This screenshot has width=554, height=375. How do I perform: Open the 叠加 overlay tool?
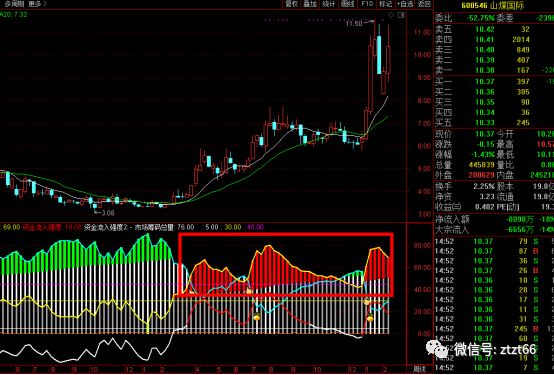point(310,4)
